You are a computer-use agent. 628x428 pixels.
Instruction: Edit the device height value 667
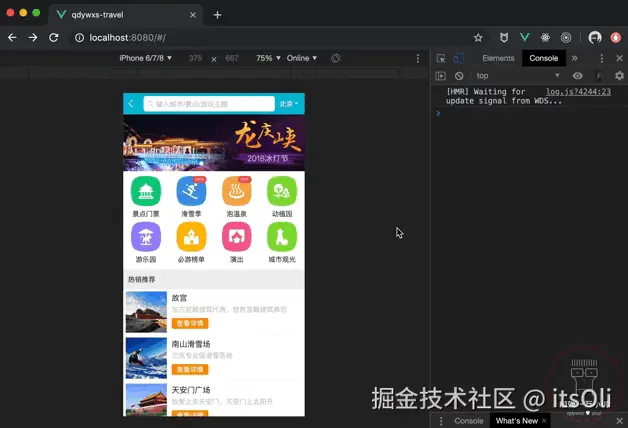232,58
